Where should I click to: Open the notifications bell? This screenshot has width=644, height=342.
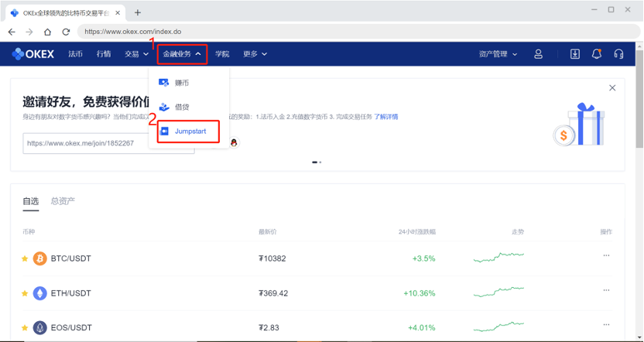[597, 54]
